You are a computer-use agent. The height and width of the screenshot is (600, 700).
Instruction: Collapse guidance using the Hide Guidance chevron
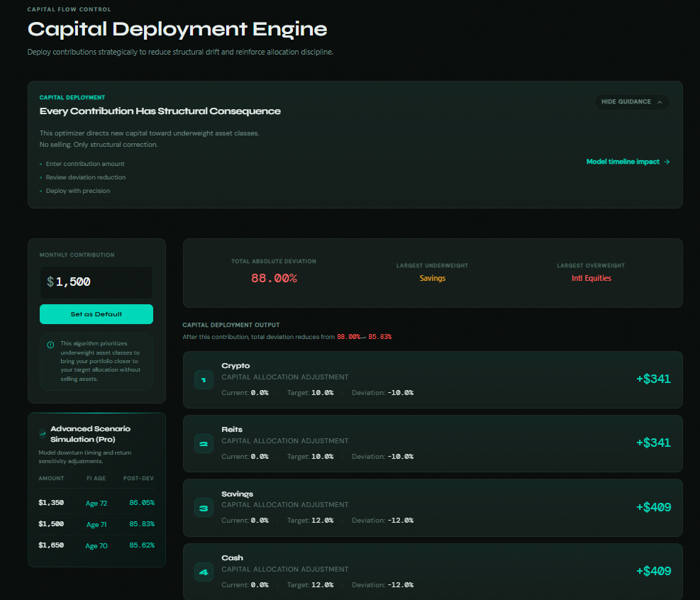[660, 102]
